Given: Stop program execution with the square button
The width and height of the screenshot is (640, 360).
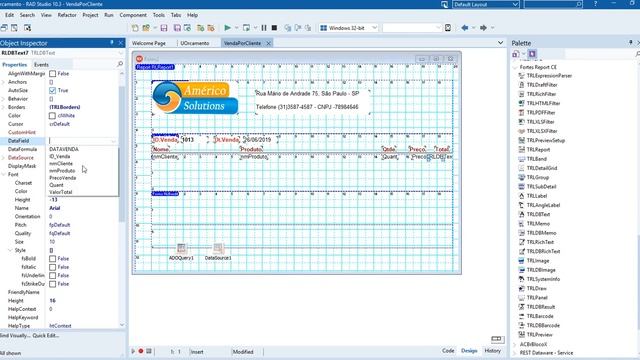Looking at the screenshot, I should (274, 28).
